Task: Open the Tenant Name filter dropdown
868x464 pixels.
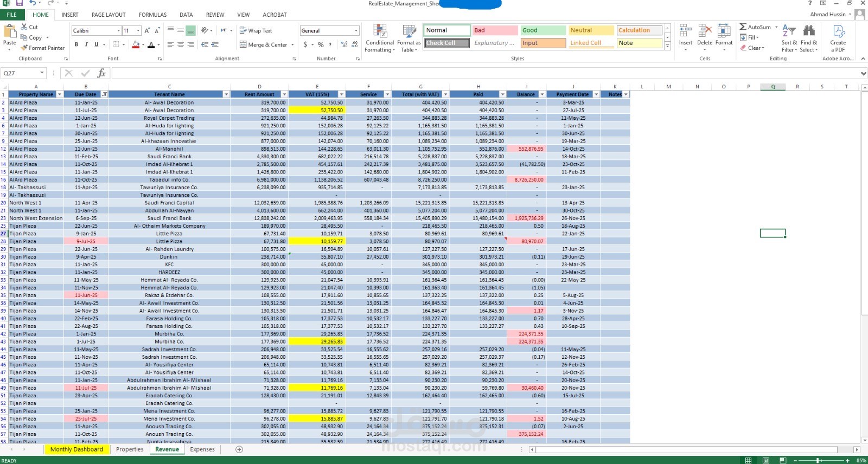Action: [226, 94]
